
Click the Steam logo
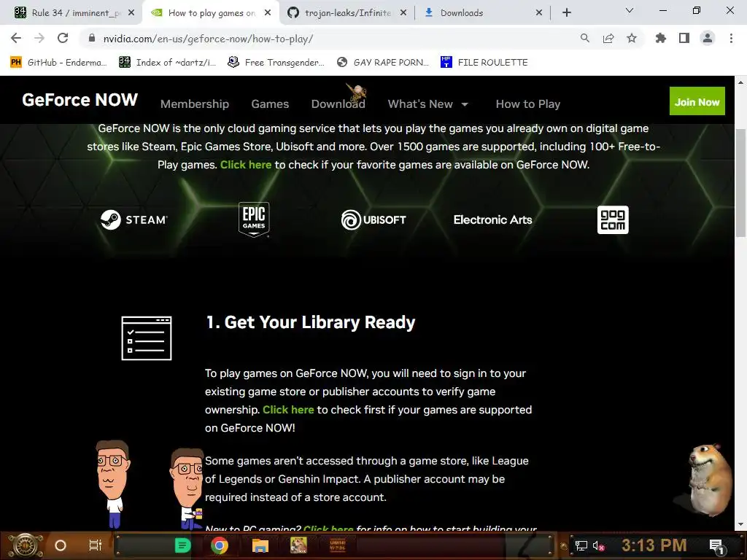(x=134, y=219)
